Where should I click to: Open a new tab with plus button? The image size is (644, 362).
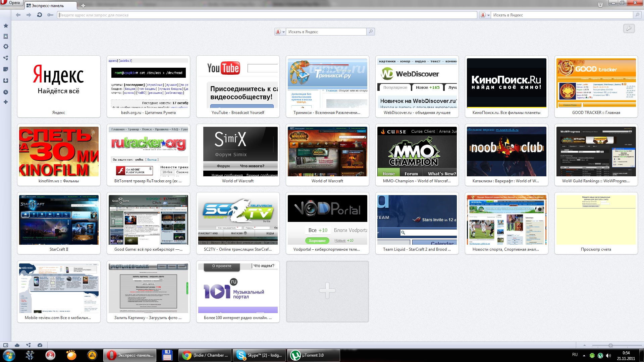coord(83,5)
